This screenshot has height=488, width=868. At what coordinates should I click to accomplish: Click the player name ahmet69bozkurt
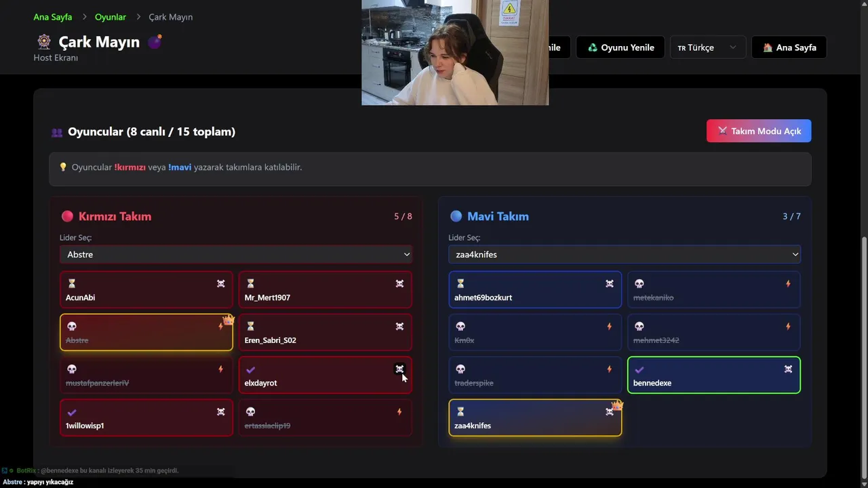tap(483, 298)
